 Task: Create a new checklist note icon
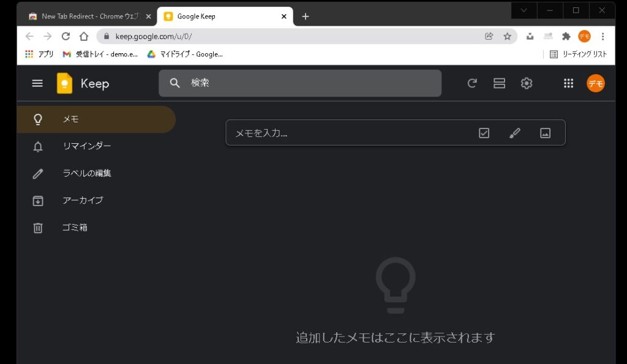484,133
